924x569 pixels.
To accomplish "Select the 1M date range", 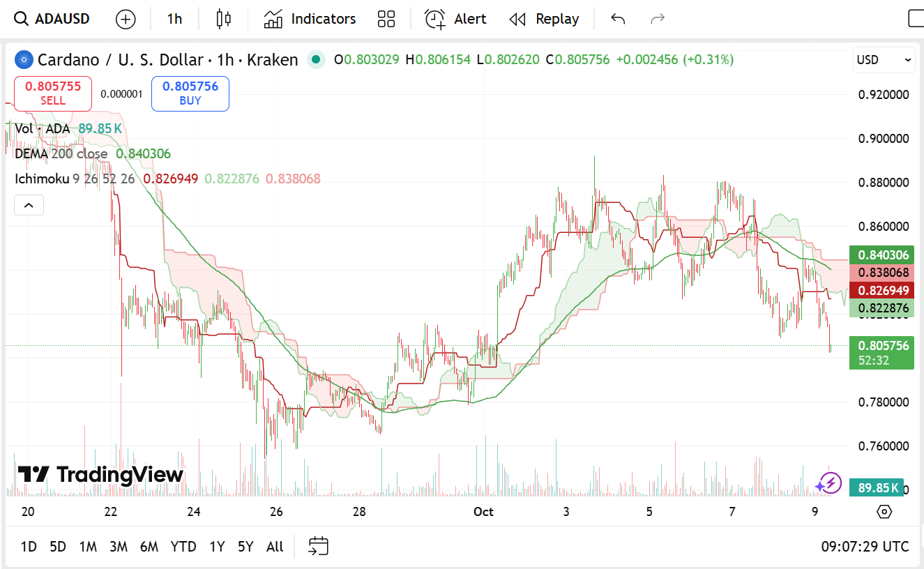I will point(88,547).
